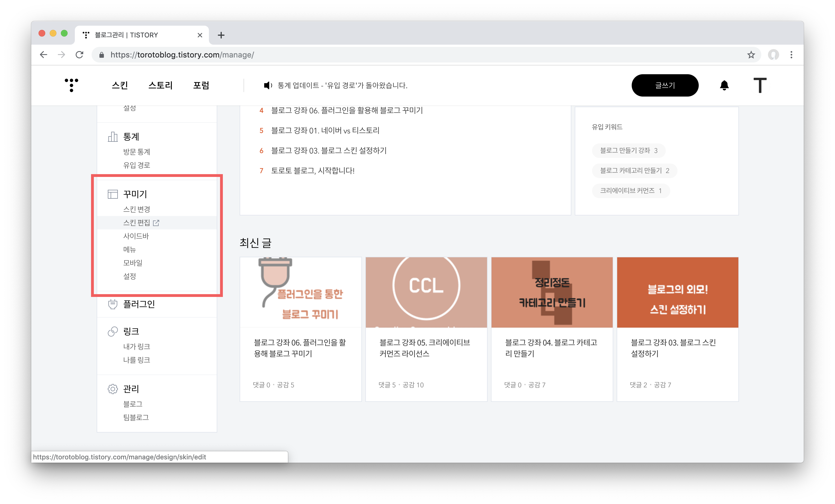The width and height of the screenshot is (835, 504).
Task: Open 스킨 편집 in sidebar
Action: click(137, 222)
